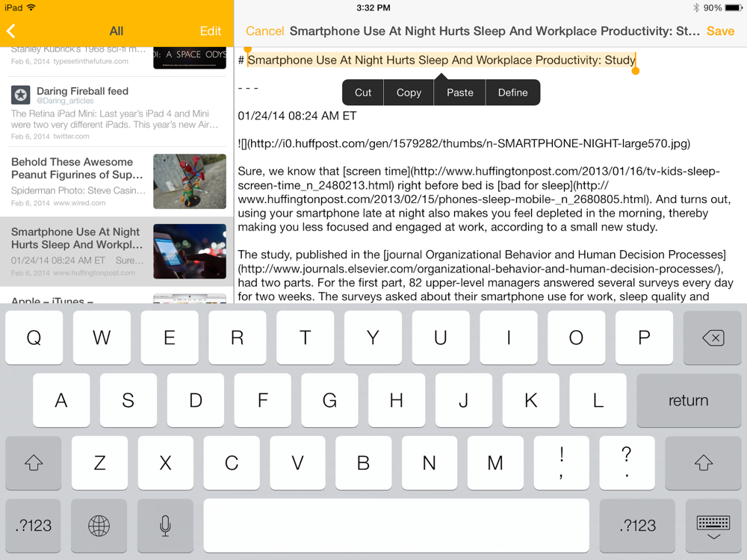Image resolution: width=747 pixels, height=560 pixels.
Task: Tap the huffpost image URL markdown line
Action: point(464,143)
